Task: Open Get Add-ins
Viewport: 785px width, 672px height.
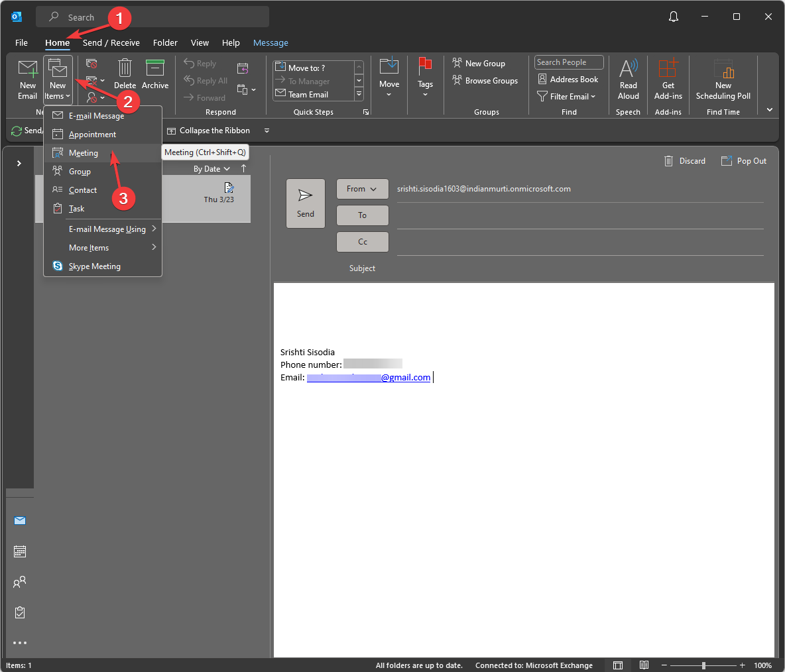Action: pos(668,79)
